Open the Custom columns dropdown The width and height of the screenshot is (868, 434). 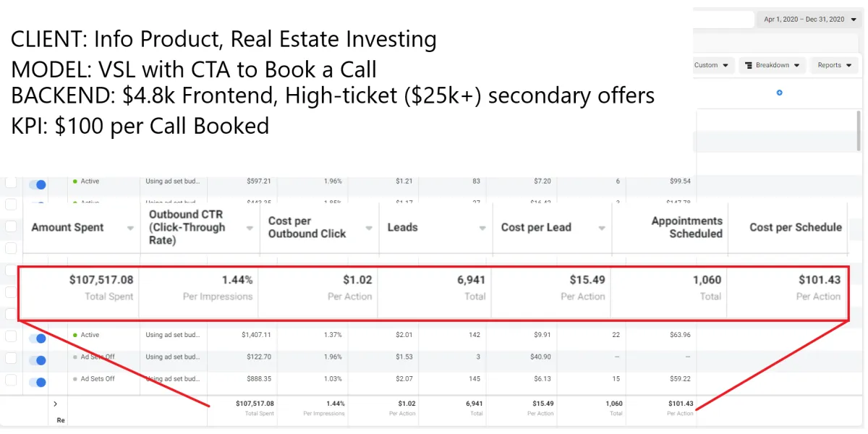[x=712, y=65]
